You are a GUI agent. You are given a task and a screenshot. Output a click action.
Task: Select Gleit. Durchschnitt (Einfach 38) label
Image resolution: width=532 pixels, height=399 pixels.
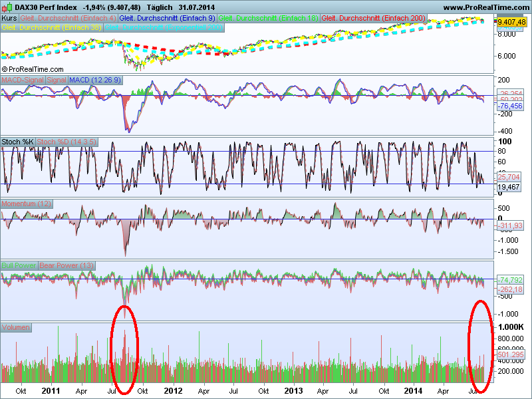click(52, 27)
